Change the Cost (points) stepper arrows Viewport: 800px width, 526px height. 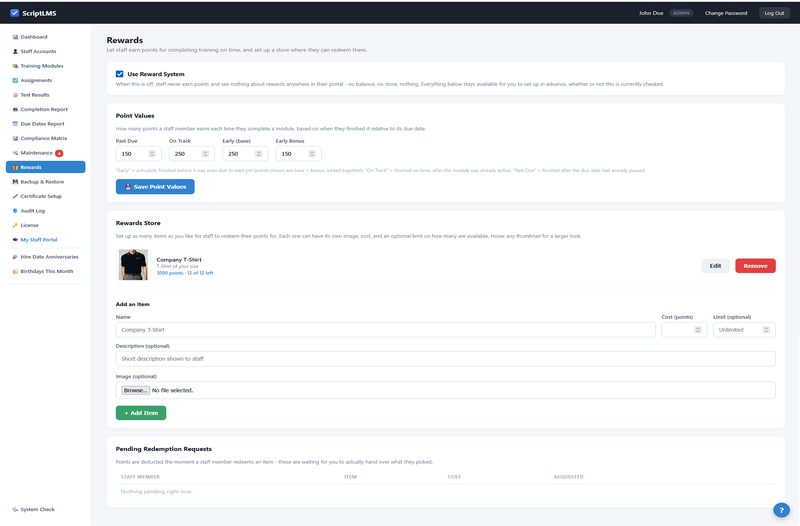tap(697, 330)
